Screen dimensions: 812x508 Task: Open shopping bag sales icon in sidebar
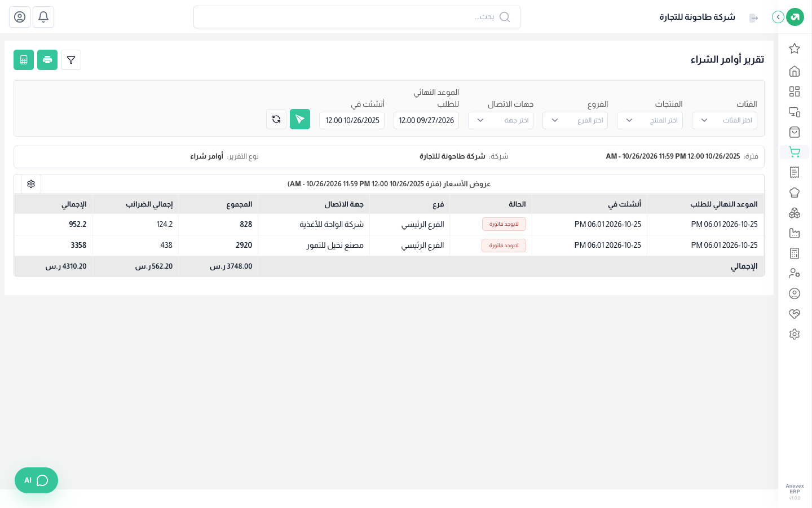795,132
